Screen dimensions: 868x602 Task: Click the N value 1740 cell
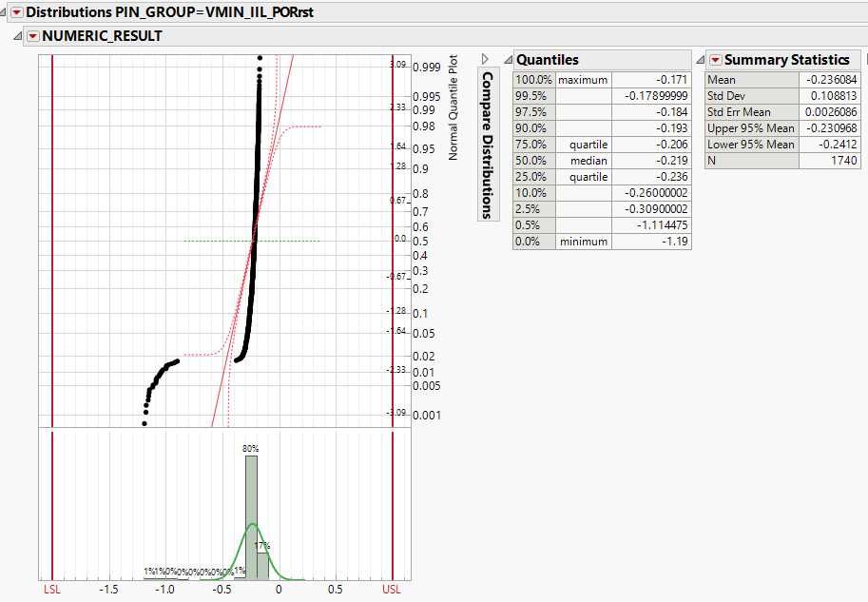click(x=844, y=161)
